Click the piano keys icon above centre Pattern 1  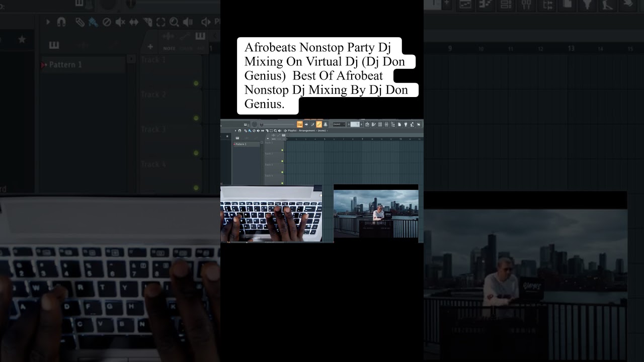(237, 138)
